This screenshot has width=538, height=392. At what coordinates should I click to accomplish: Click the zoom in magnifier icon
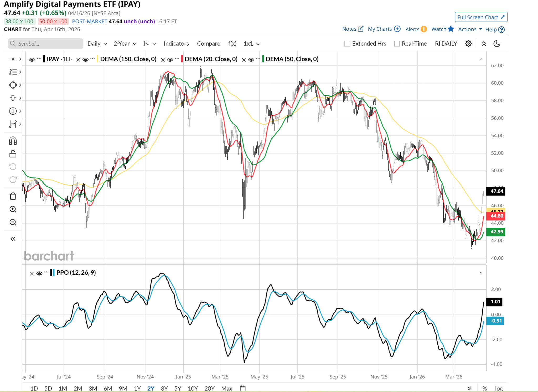tap(13, 209)
